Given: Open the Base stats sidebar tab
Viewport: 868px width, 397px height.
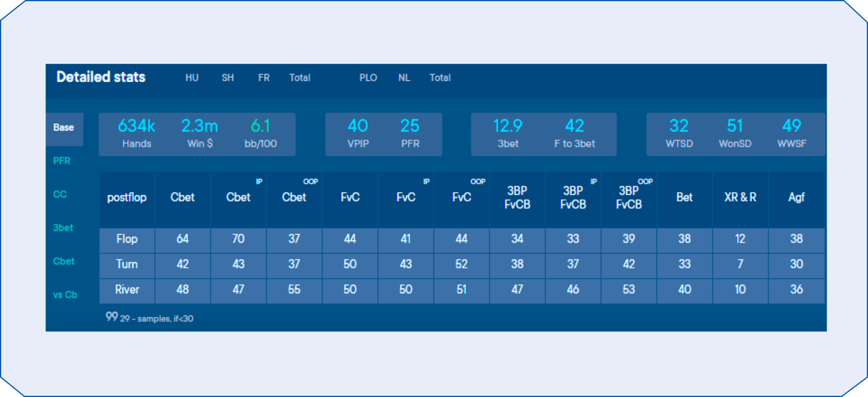Looking at the screenshot, I should pyautogui.click(x=64, y=128).
